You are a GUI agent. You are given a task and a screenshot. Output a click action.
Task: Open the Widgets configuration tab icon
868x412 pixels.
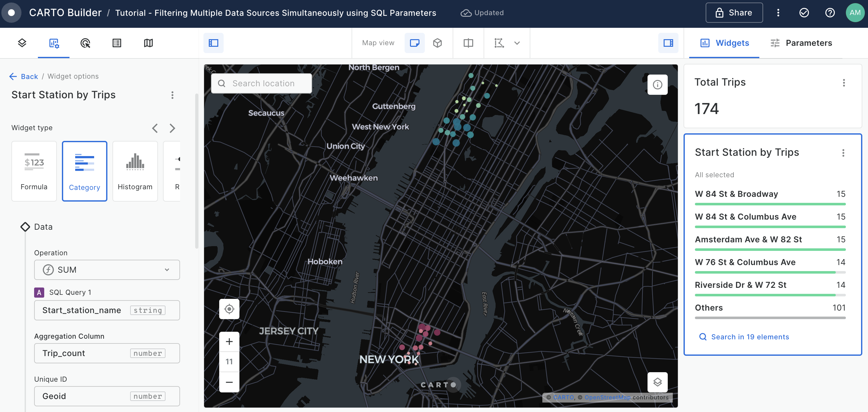[54, 43]
